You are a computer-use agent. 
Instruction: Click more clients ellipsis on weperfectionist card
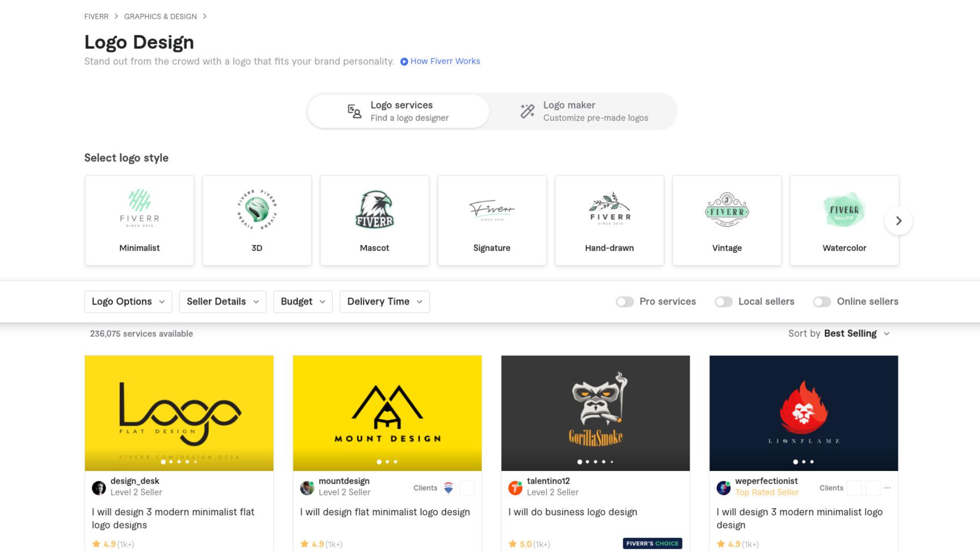click(x=887, y=488)
